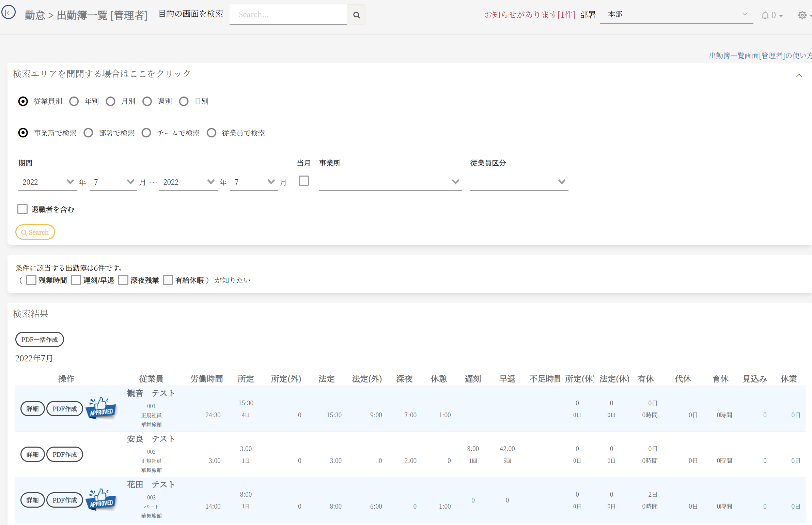
Task: Enable 退職者を含む checkbox
Action: 22,209
